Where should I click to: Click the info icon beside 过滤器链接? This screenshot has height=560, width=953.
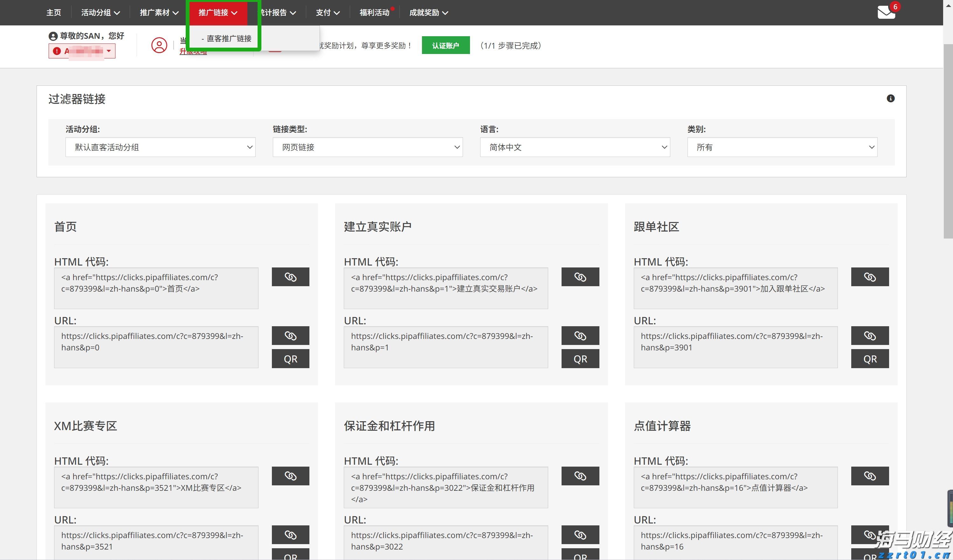pyautogui.click(x=891, y=98)
